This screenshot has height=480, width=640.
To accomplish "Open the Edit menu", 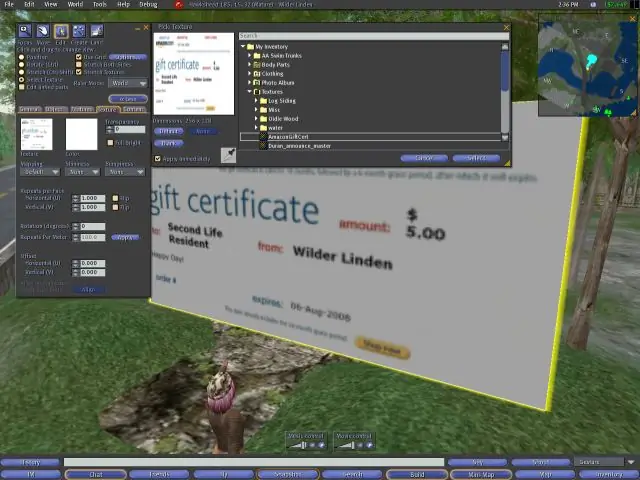I will (29, 4).
